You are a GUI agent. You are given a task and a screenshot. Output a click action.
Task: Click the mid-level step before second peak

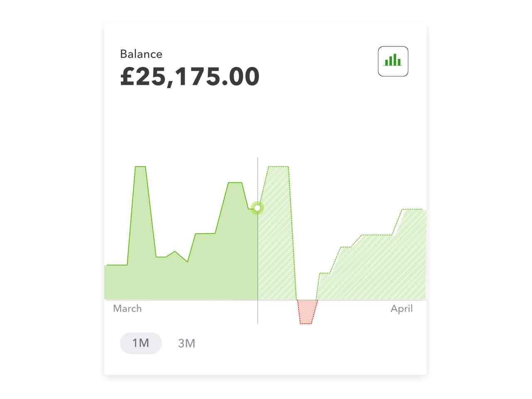205,234
